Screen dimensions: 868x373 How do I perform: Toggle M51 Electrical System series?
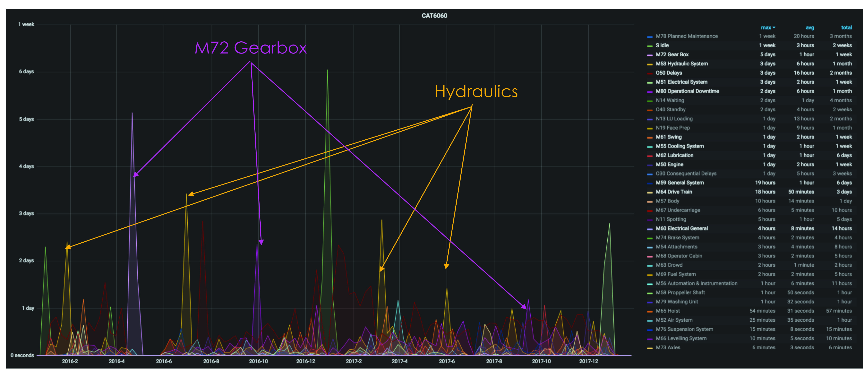point(681,82)
